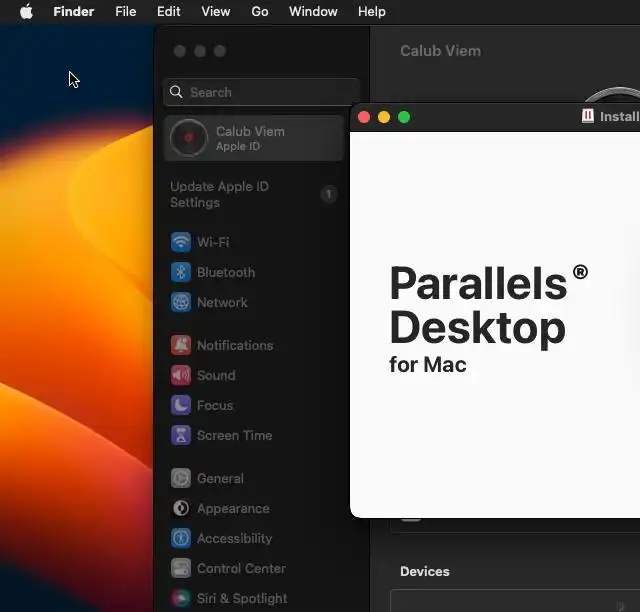Select Network label in settings sidebar
Image resolution: width=640 pixels, height=612 pixels.
tap(222, 303)
